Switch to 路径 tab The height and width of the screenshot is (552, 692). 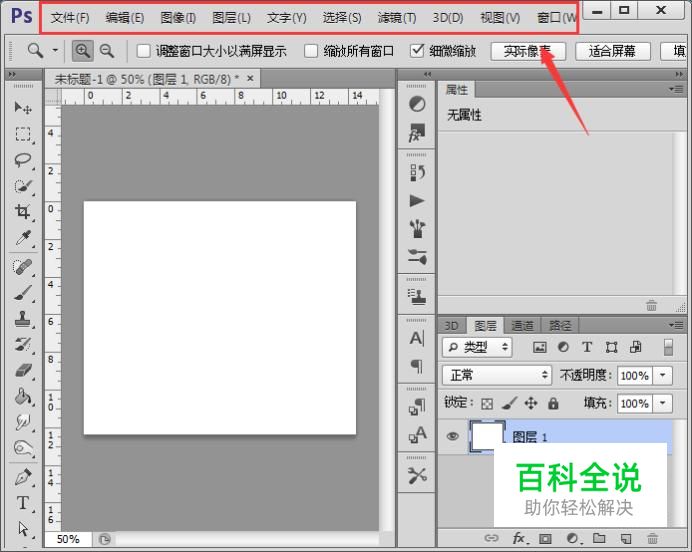tap(560, 326)
